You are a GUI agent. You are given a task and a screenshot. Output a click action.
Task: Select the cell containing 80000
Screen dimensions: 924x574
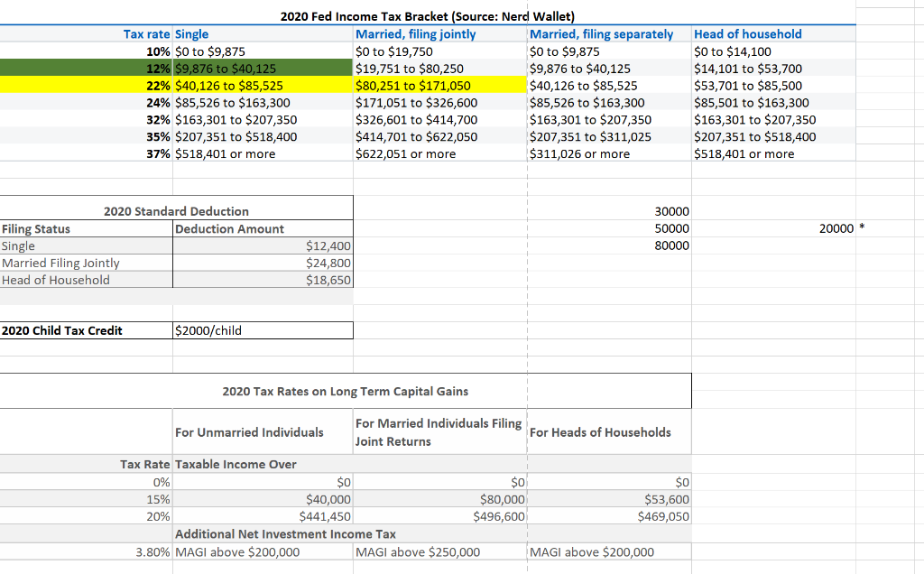tap(609, 245)
